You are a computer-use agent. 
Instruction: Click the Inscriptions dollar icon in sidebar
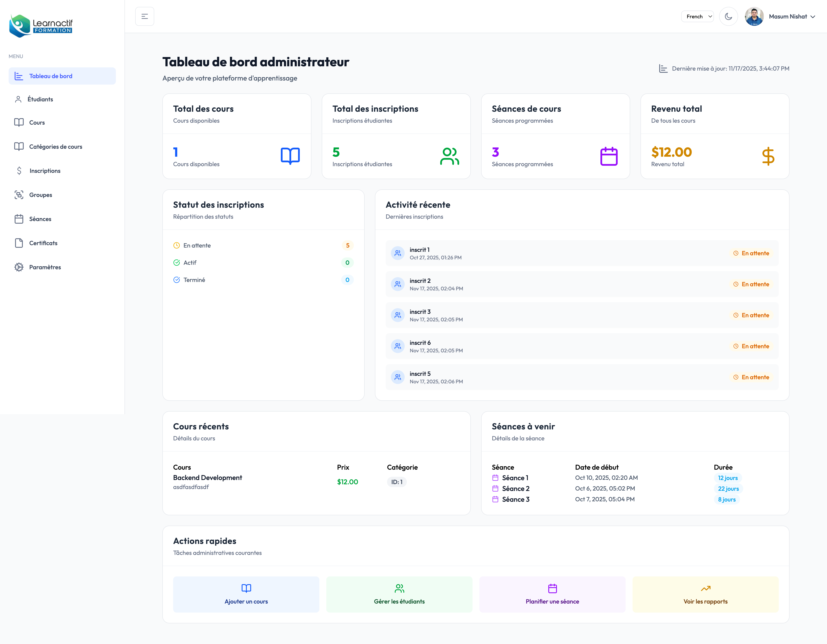click(19, 171)
